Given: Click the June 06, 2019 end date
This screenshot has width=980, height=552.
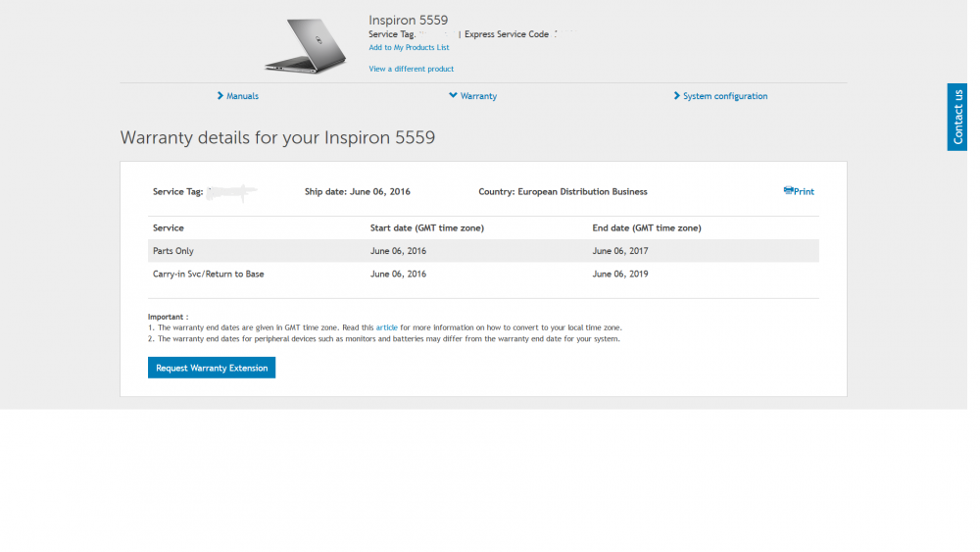Looking at the screenshot, I should (x=620, y=274).
